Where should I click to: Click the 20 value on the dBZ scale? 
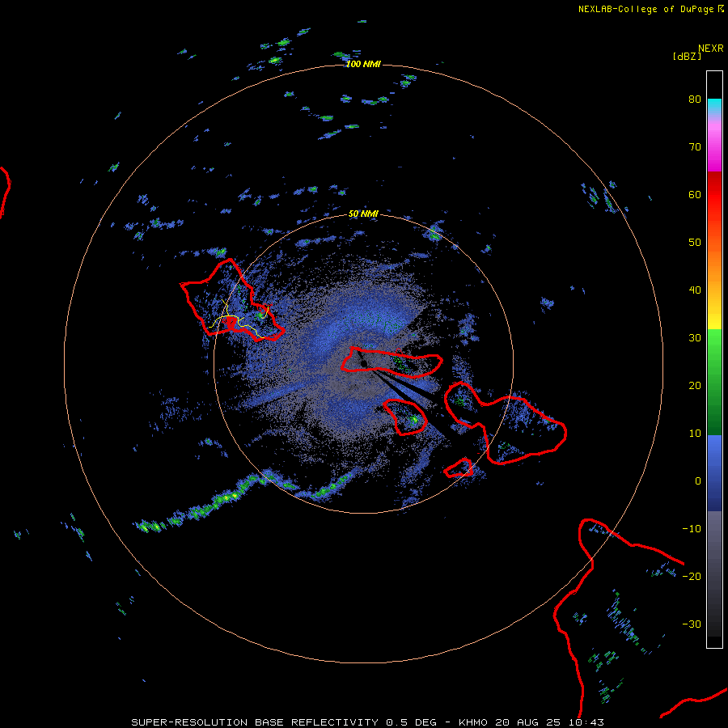point(695,385)
